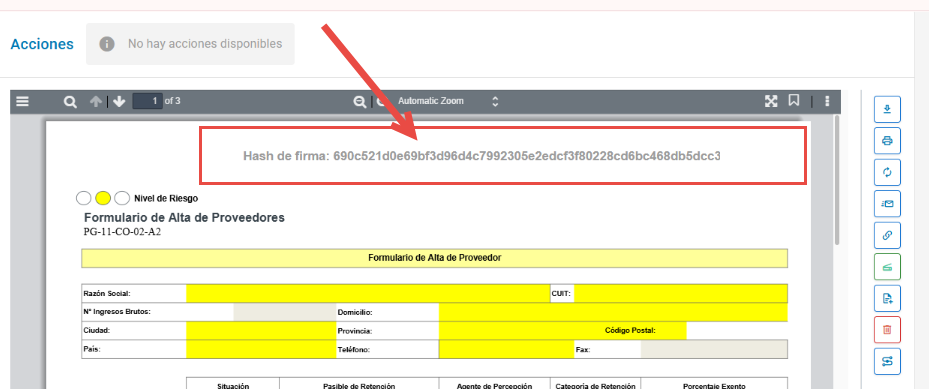Click the Acciones heading

tap(42, 44)
